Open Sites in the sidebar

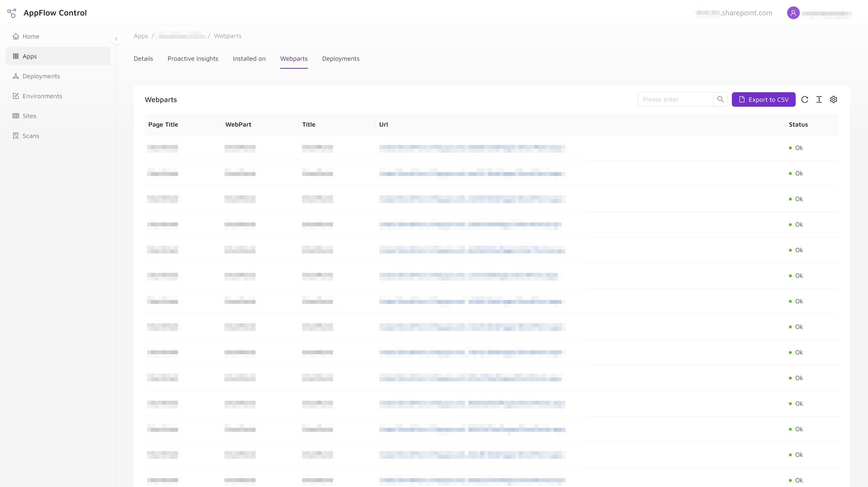(58, 116)
